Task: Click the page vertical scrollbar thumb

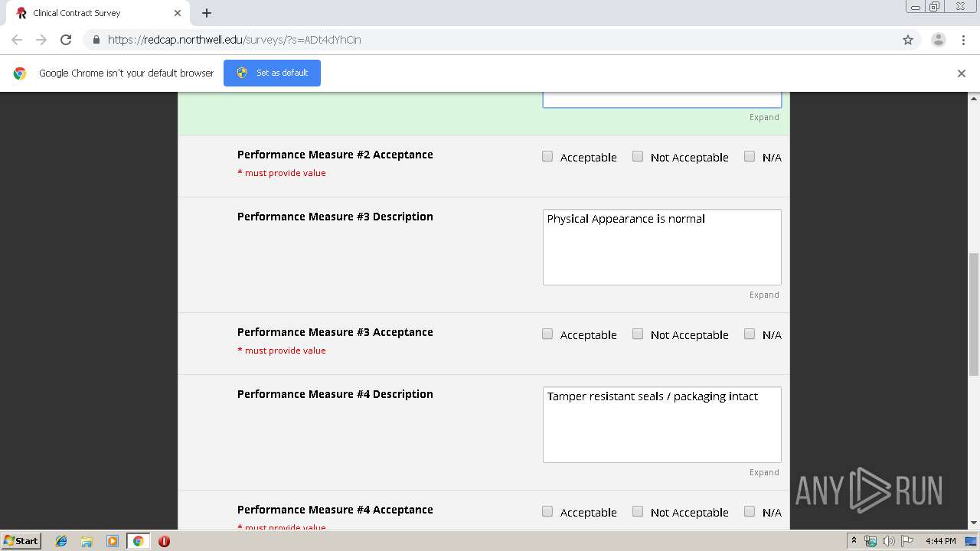Action: point(974,314)
